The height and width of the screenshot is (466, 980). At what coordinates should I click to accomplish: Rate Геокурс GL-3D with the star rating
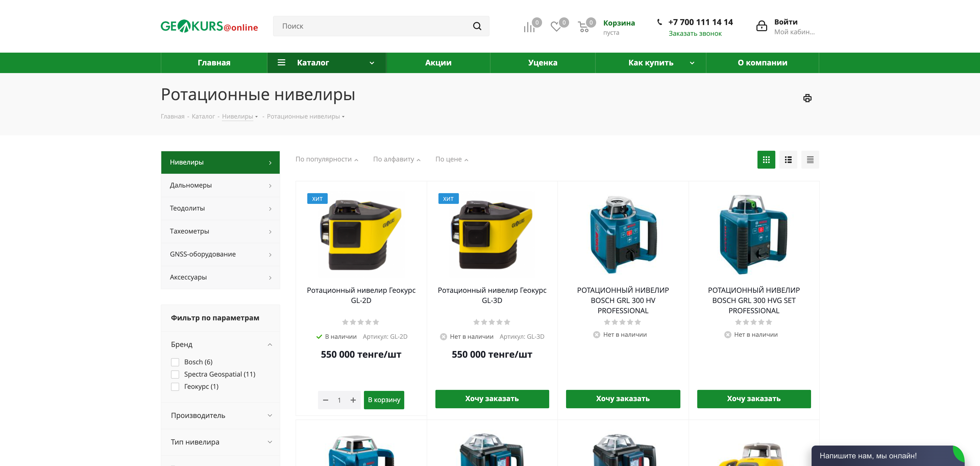[492, 322]
